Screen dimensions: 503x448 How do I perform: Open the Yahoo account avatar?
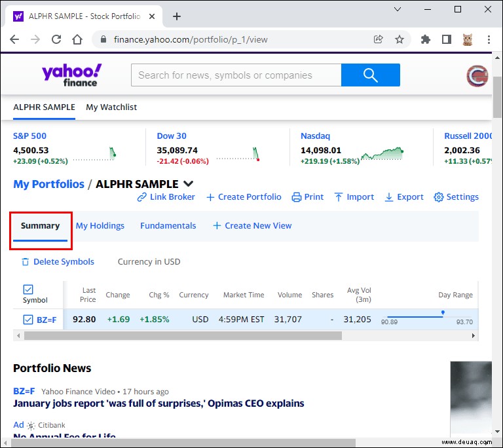477,76
